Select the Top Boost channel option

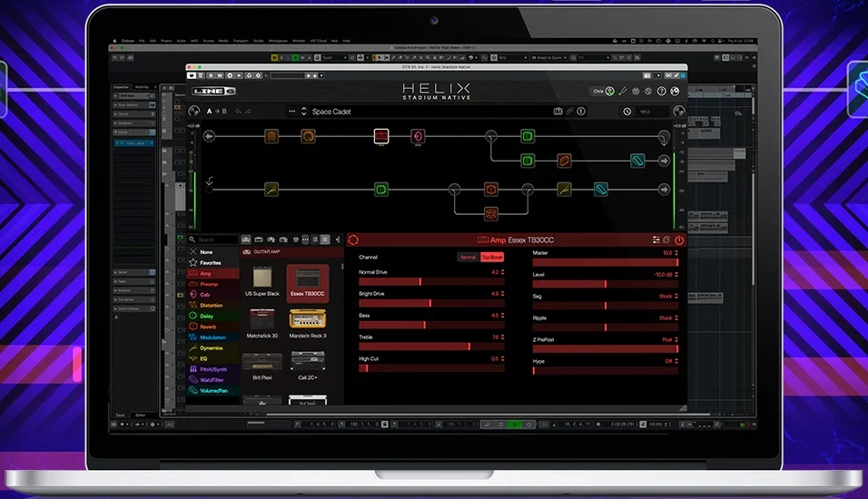(492, 258)
